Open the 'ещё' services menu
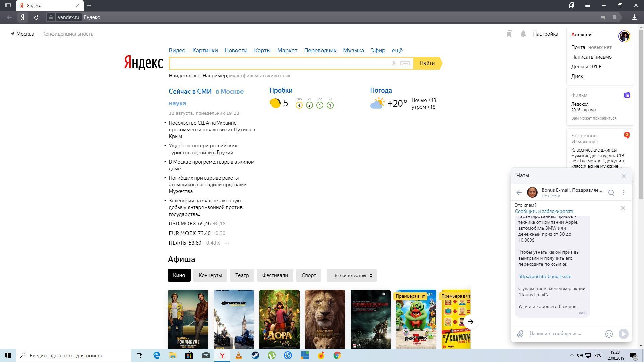644x362 pixels. tap(397, 50)
